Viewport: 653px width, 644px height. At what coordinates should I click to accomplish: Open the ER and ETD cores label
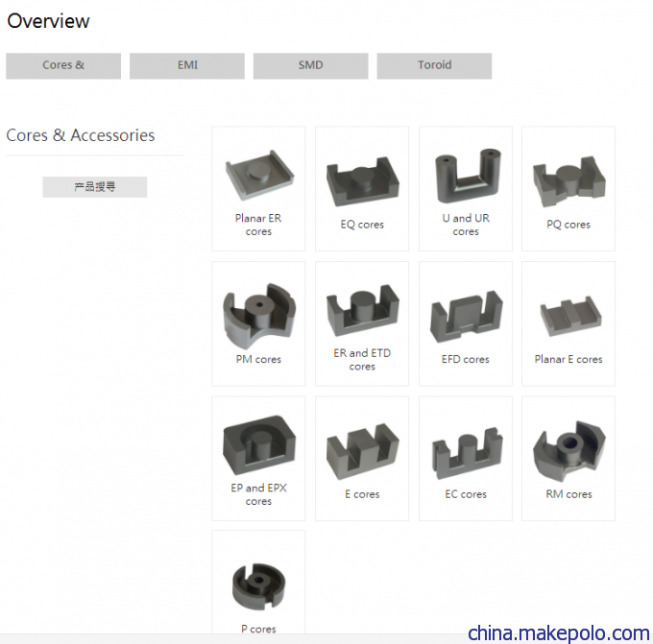pos(362,360)
